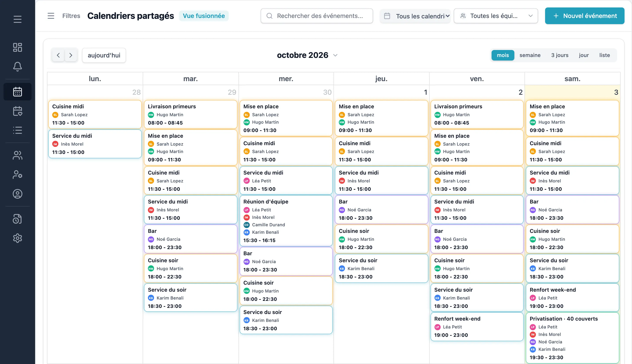The image size is (632, 364).
Task: Open Service du midi event with Léa Petit
Action: click(286, 180)
